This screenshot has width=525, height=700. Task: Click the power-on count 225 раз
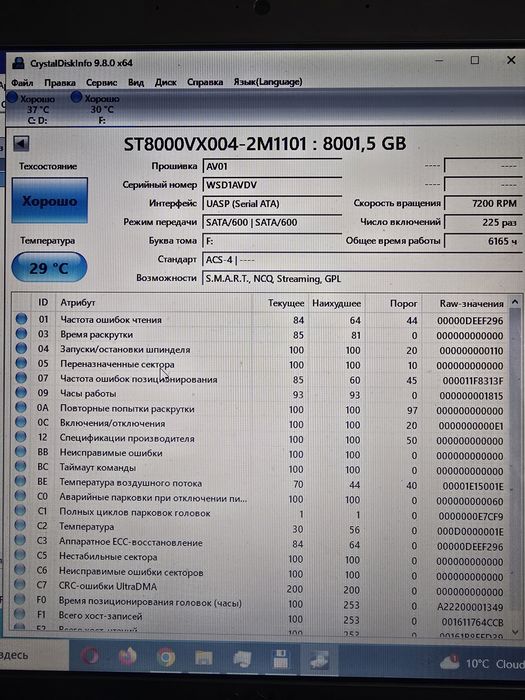point(483,222)
